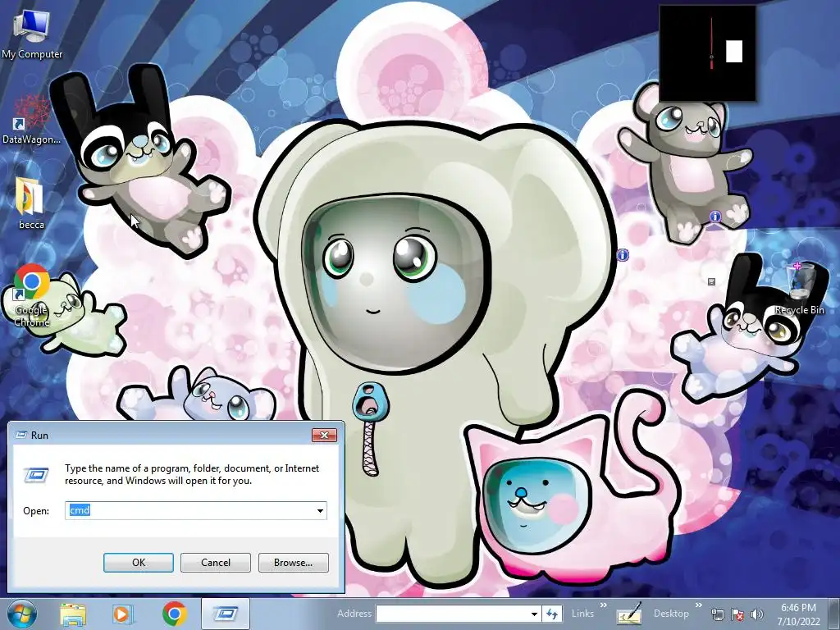
Task: Expand the Links toolbar chevron
Action: [604, 605]
